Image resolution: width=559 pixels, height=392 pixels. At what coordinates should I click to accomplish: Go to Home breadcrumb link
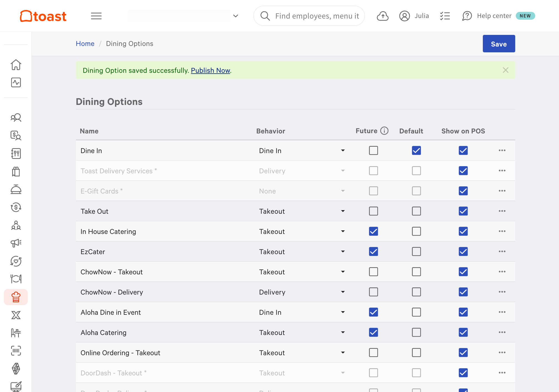[85, 44]
